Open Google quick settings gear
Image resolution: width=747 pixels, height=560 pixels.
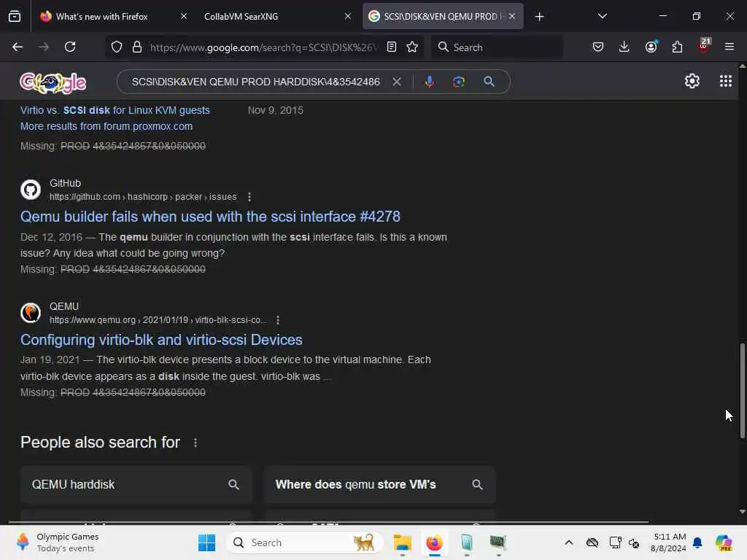692,81
